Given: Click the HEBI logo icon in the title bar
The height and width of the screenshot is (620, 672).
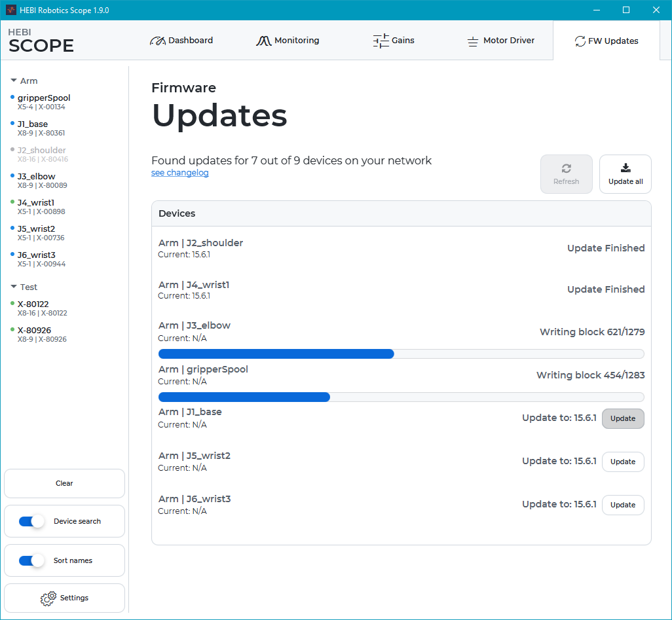Looking at the screenshot, I should [10, 10].
